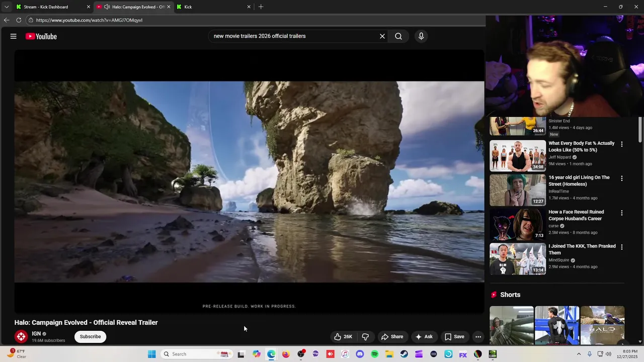Open Firefox from the taskbar

click(x=286, y=354)
